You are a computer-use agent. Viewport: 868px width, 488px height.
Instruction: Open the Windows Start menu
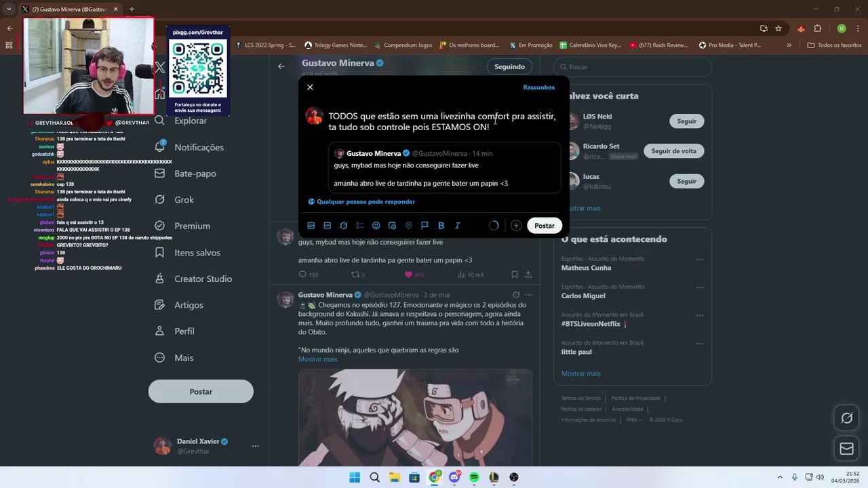(355, 477)
